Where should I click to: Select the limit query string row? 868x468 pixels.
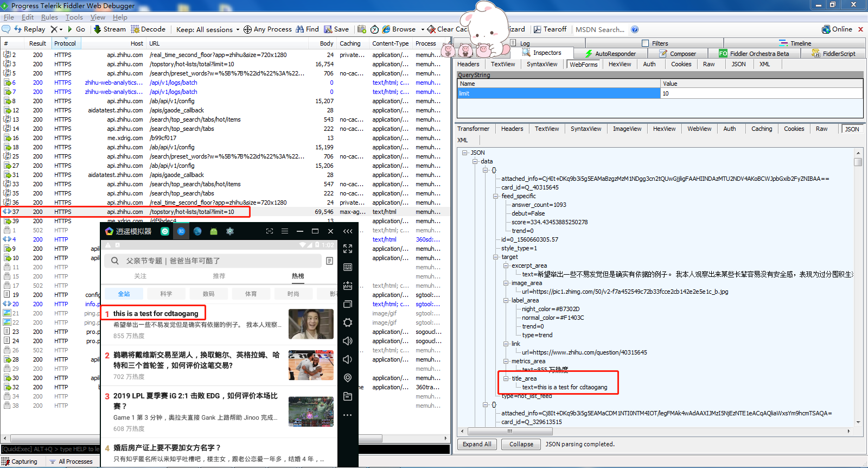(x=660, y=93)
